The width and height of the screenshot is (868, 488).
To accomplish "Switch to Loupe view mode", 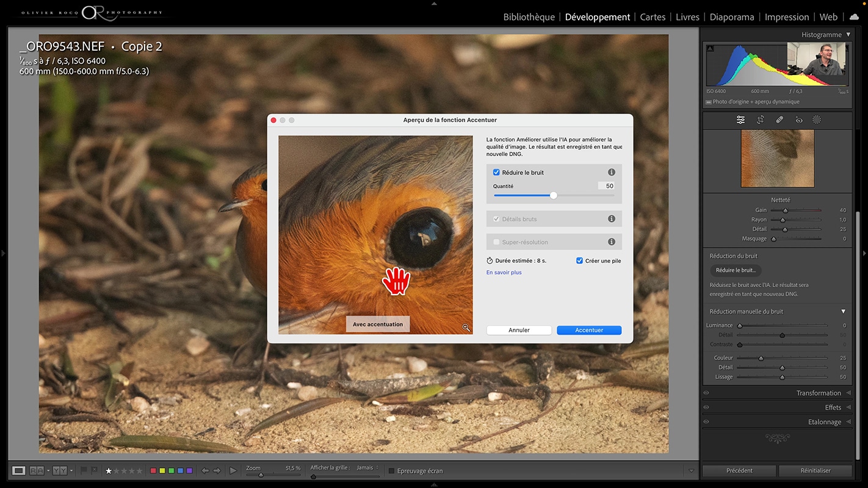I will pos(19,470).
